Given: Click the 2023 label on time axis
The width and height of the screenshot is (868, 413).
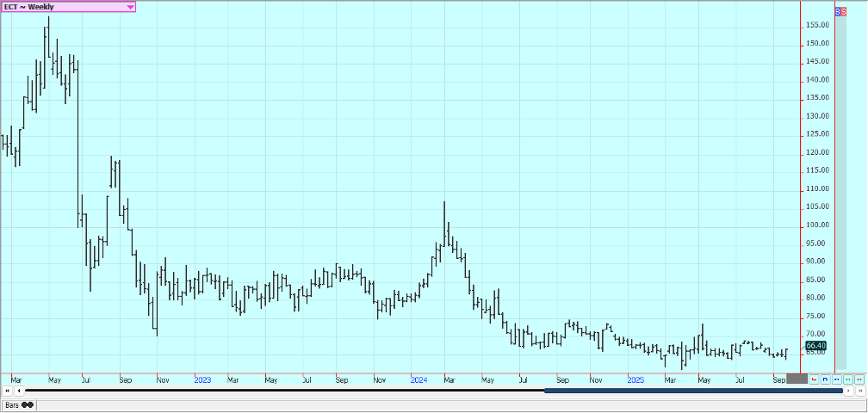Looking at the screenshot, I should 202,379.
